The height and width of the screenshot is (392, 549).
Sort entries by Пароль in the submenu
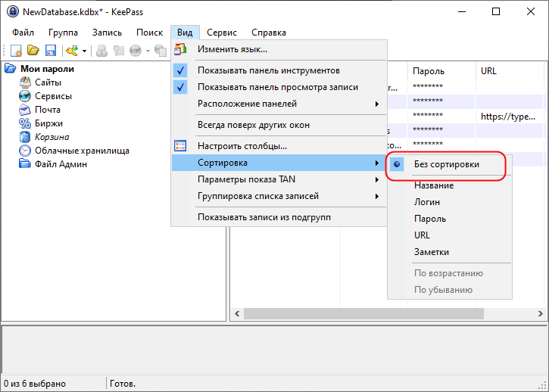click(x=450, y=219)
